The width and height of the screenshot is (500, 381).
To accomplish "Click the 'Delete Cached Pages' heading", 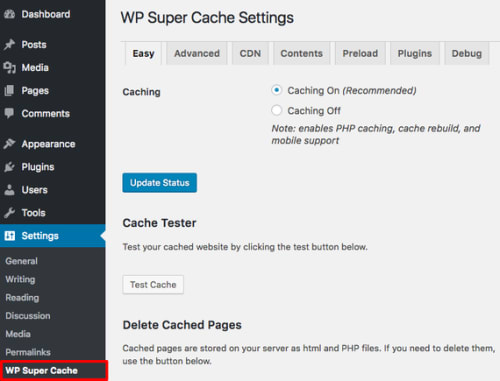I will coord(182,325).
